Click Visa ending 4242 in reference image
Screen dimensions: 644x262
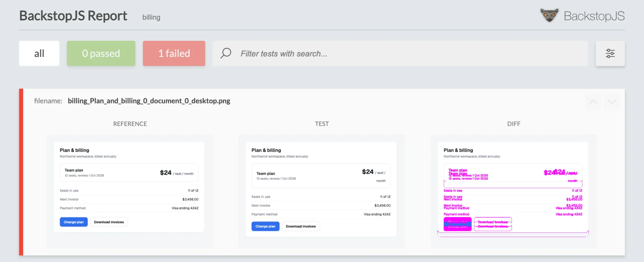[185, 208]
